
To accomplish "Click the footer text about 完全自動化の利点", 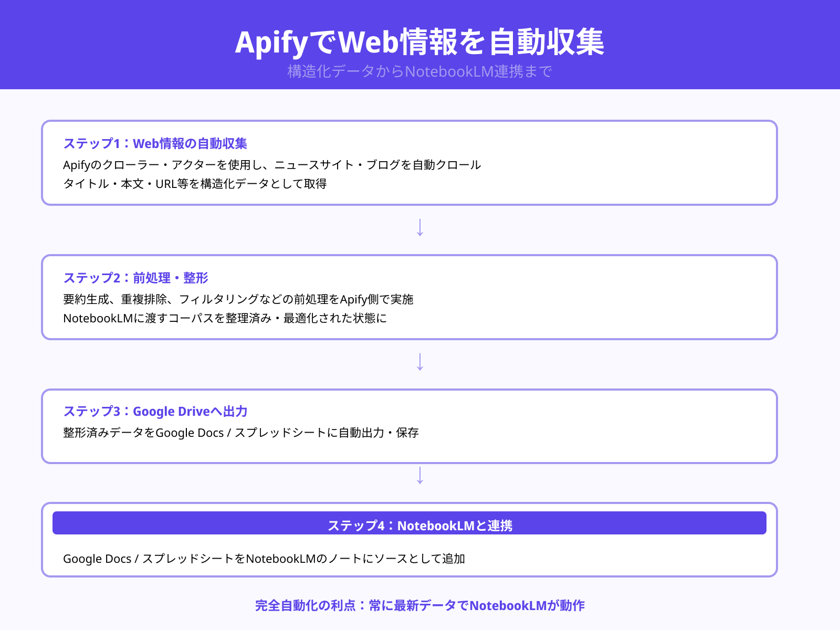I will tap(420, 605).
